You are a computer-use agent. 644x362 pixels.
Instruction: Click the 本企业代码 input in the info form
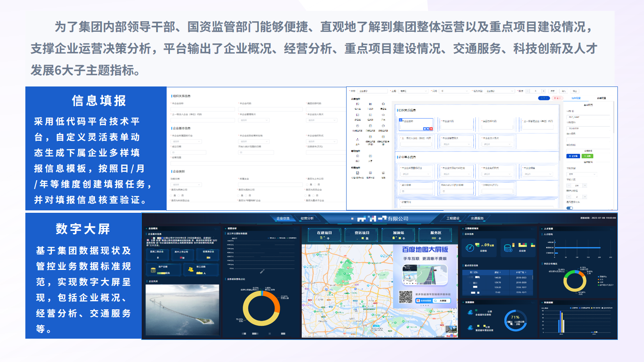pyautogui.click(x=270, y=109)
